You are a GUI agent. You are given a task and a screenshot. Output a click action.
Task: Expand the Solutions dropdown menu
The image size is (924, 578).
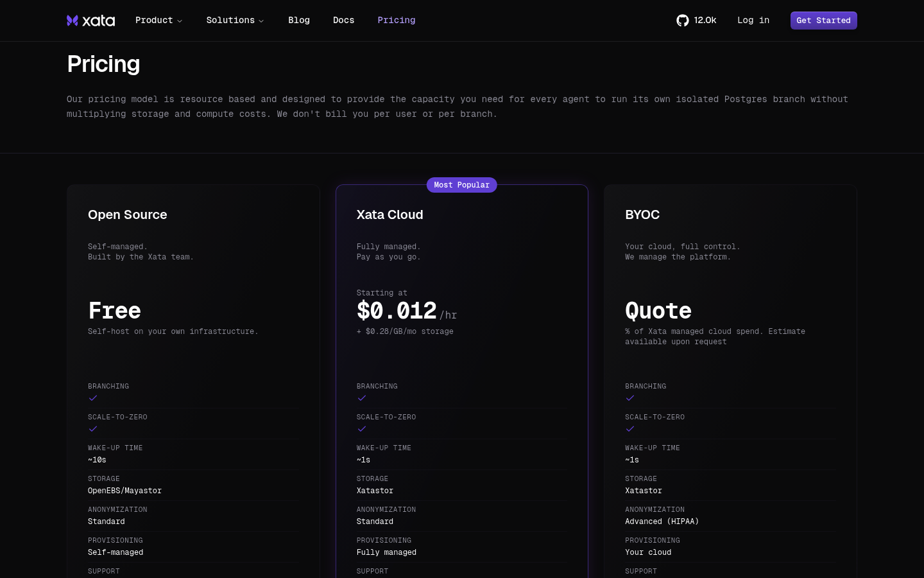coord(235,21)
